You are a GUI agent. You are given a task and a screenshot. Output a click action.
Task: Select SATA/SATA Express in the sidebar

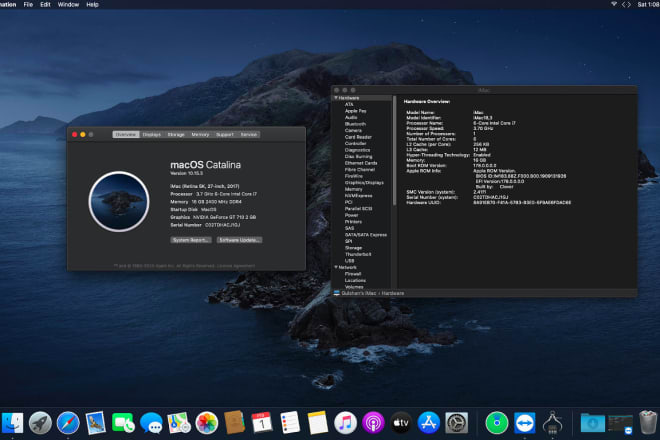coord(366,235)
